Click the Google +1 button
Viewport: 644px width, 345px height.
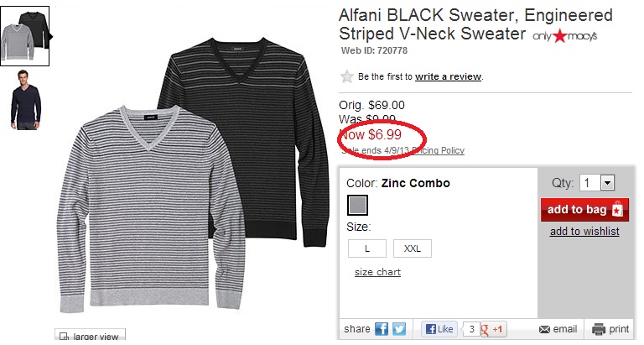coord(494,329)
